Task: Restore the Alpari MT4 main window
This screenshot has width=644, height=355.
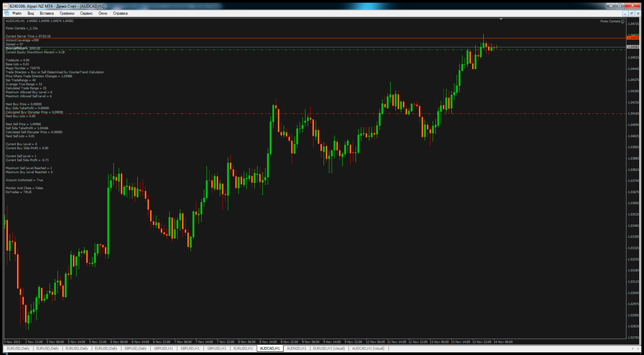Action: 619,6
